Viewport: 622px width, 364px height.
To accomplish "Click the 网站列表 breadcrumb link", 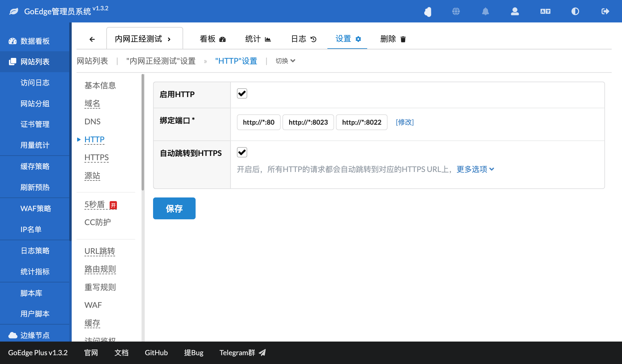I will click(92, 61).
